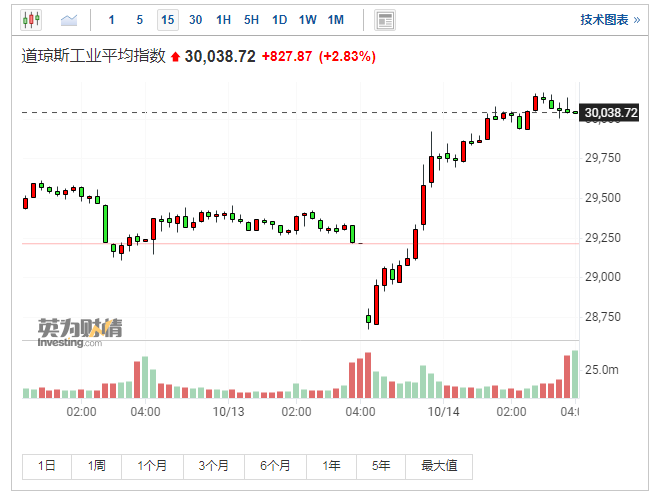Open the 1日 range tab
The image size is (661, 500).
(x=47, y=466)
